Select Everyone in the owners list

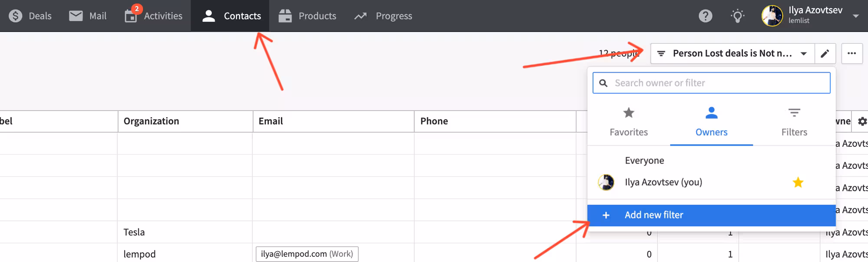pyautogui.click(x=644, y=160)
